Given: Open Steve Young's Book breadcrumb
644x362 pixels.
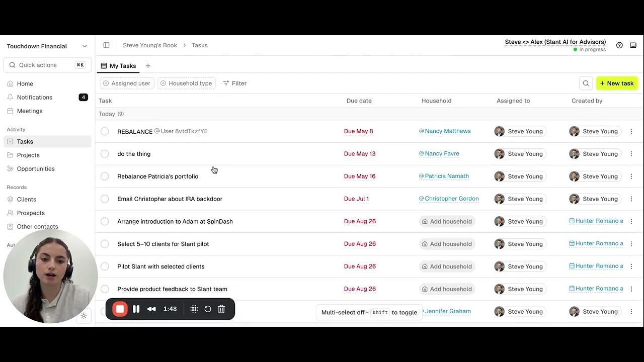Looking at the screenshot, I should tap(150, 45).
